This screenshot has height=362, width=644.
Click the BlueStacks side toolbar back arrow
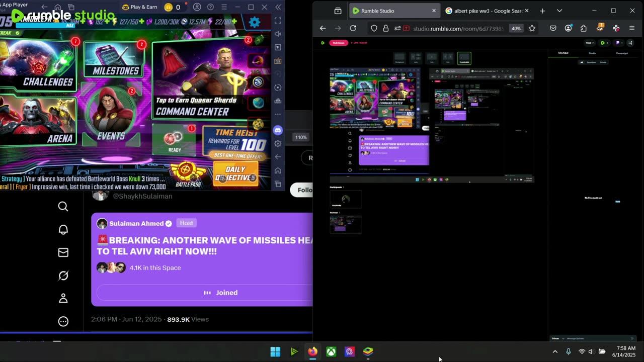point(278,157)
